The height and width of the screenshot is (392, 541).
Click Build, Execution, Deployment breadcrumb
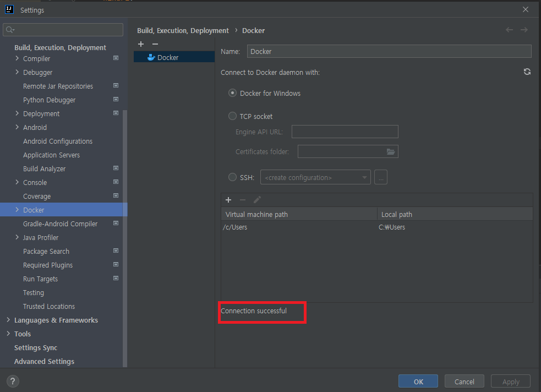(183, 30)
